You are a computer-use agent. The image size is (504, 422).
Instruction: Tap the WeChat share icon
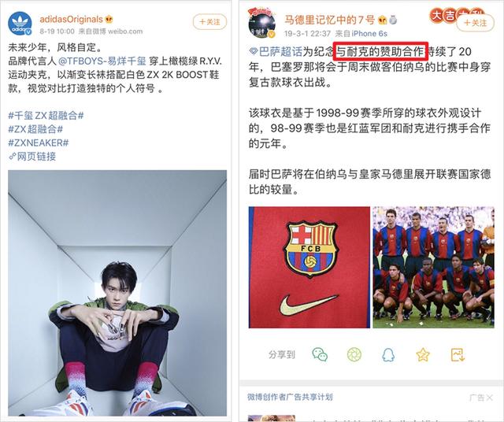[320, 354]
